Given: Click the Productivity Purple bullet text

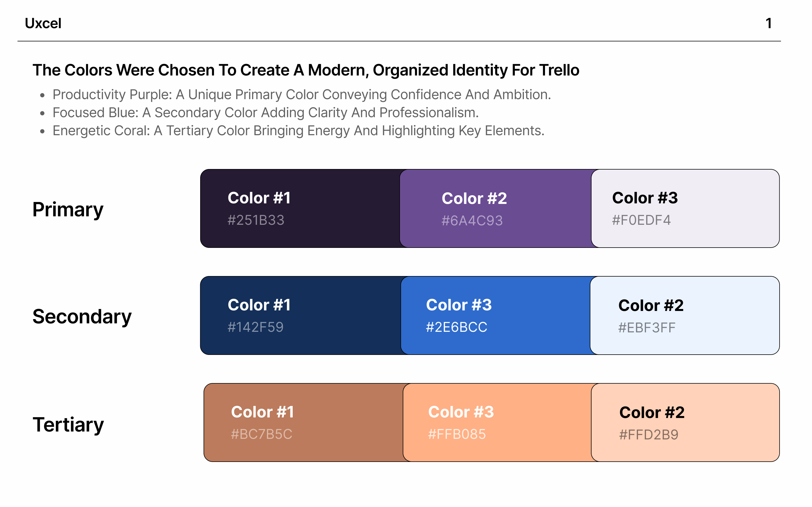Looking at the screenshot, I should point(301,95).
